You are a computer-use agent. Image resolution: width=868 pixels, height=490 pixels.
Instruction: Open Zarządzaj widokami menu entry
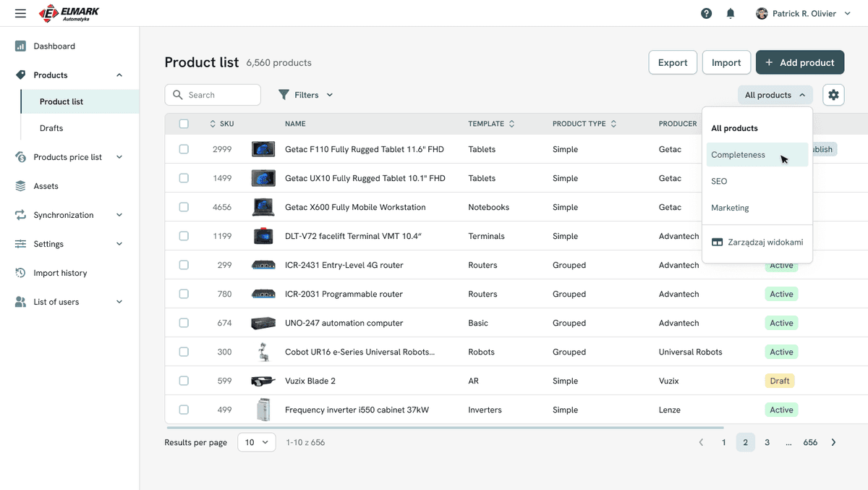pyautogui.click(x=757, y=242)
